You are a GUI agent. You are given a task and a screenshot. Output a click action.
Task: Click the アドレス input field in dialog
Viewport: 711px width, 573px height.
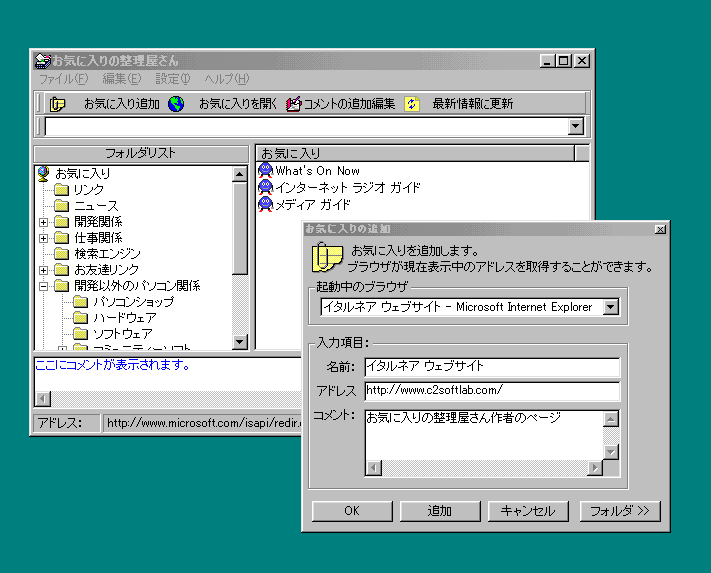[492, 391]
